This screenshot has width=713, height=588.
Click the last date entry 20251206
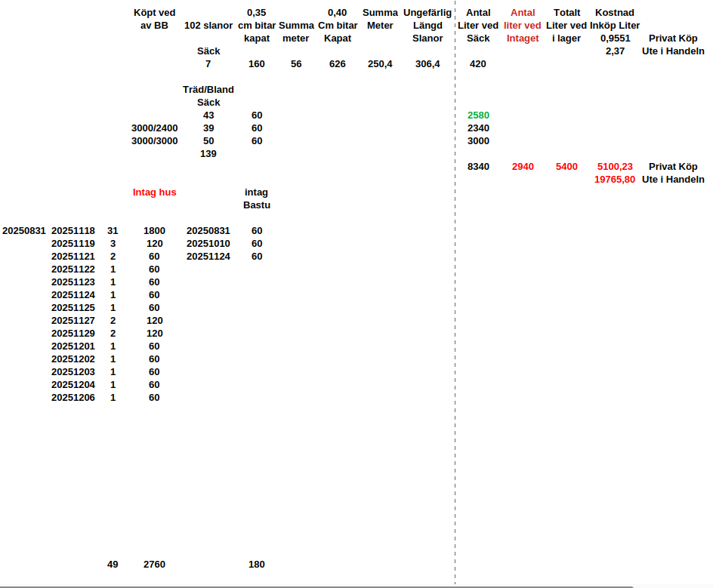tap(73, 398)
